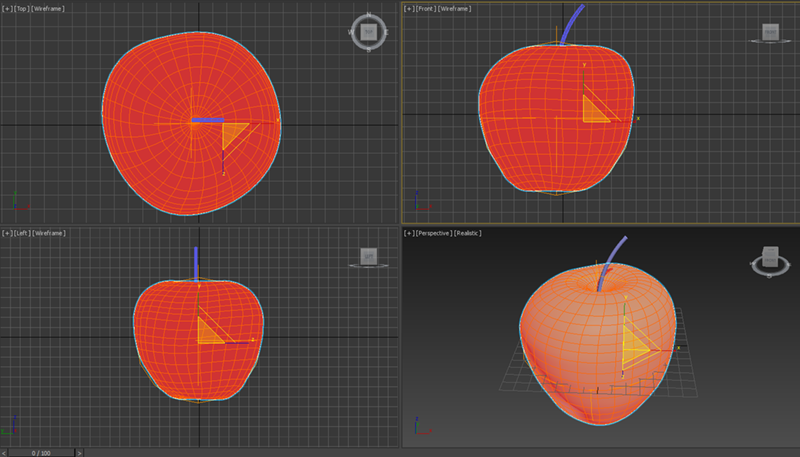800x457 pixels.
Task: Click the W compass point on Top ViewCube
Action: click(x=351, y=32)
